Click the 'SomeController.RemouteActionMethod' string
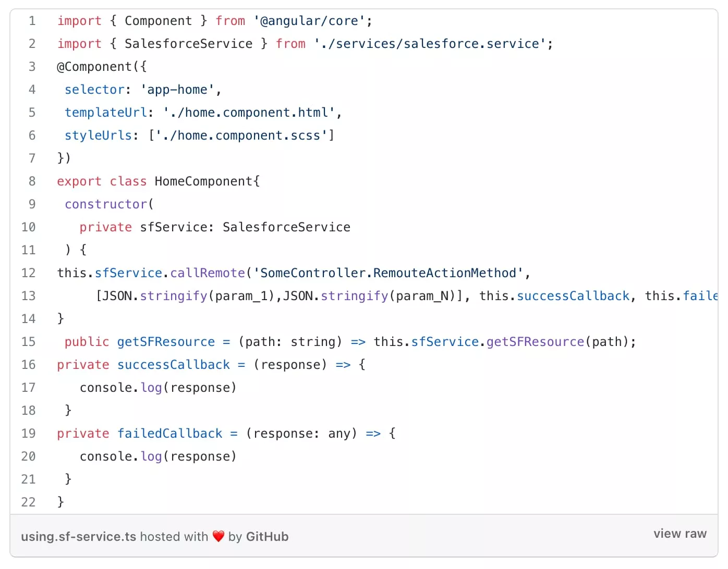The height and width of the screenshot is (569, 728). tap(388, 273)
